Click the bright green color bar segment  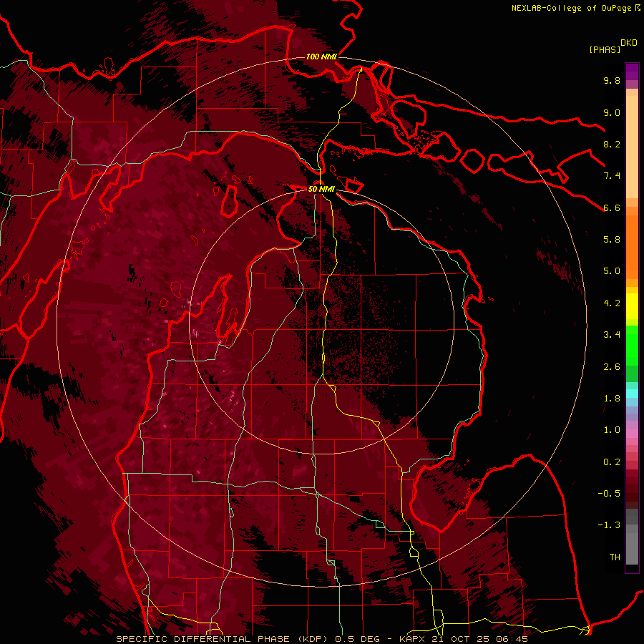pos(632,345)
